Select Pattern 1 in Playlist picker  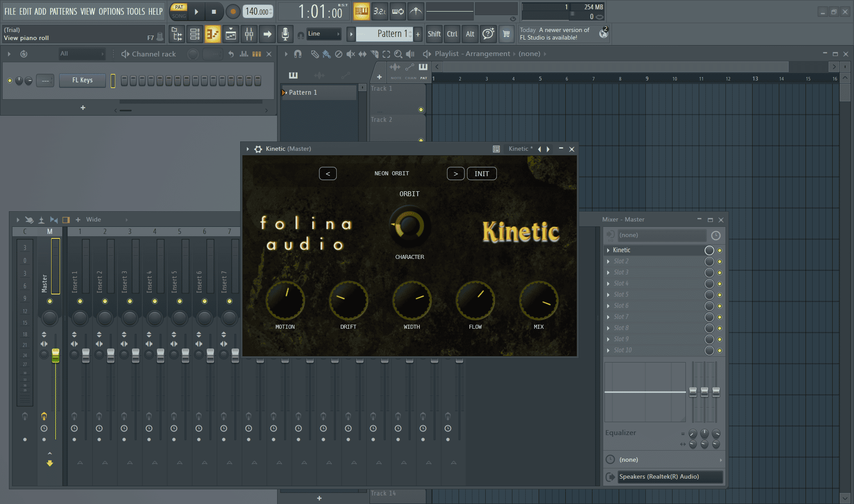point(319,93)
